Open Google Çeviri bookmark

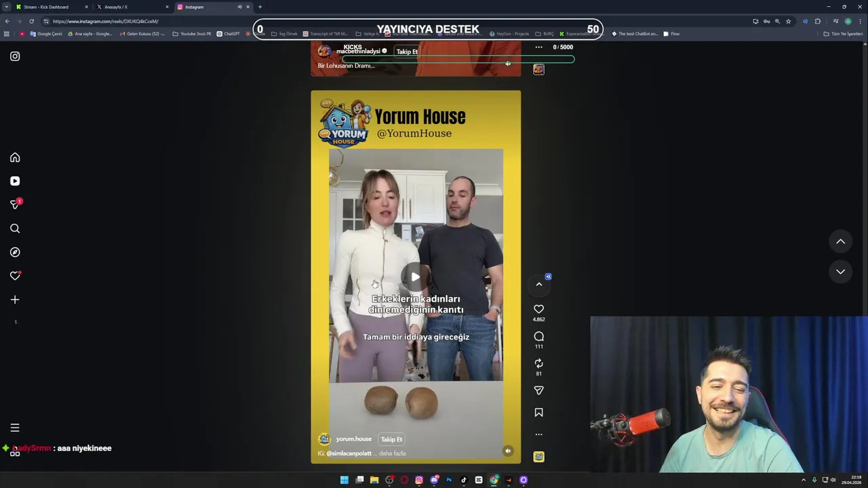(46, 34)
